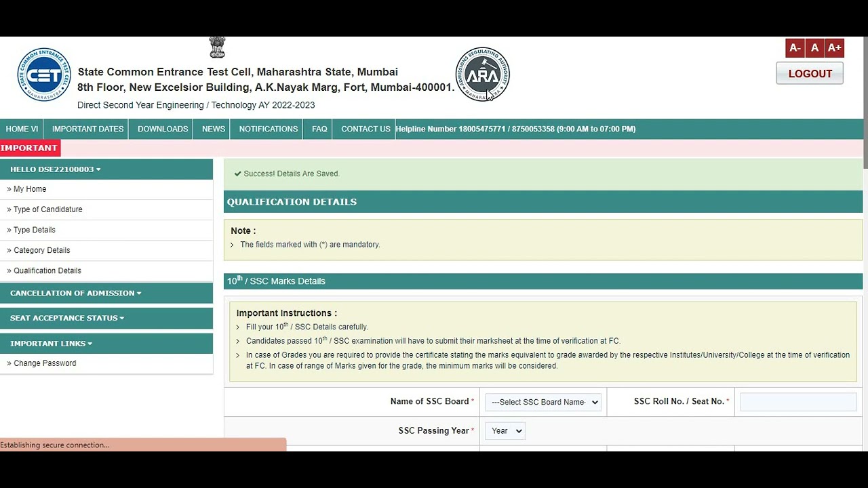Click the IMPORTANT red label
Viewport: 868px width, 488px height.
(x=30, y=148)
